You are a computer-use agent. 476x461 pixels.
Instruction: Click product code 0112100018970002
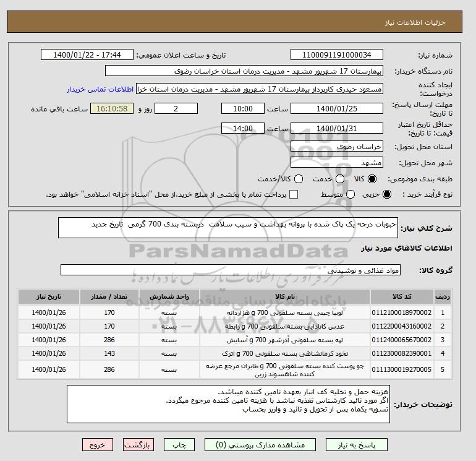402,312
